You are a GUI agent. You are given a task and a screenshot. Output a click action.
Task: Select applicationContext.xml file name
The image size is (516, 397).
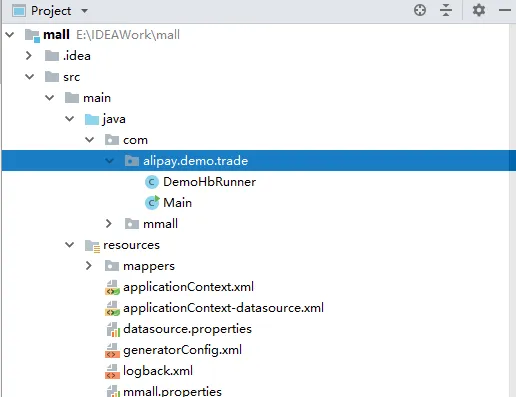(188, 287)
